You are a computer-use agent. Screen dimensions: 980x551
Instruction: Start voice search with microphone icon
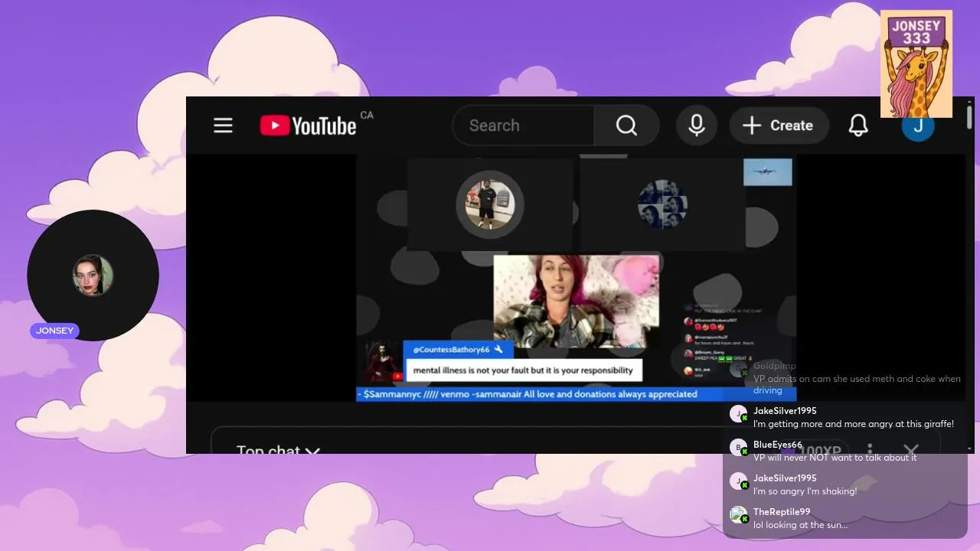pos(697,126)
